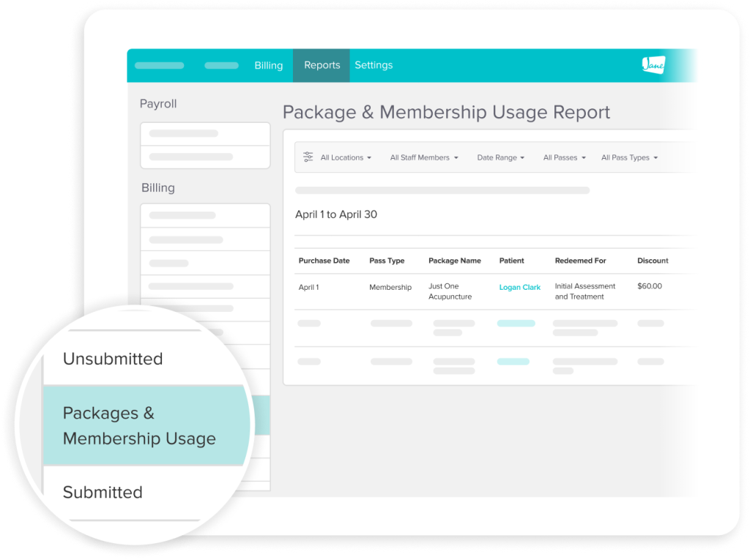
Task: Open the All Staff Members dropdown
Action: [423, 157]
